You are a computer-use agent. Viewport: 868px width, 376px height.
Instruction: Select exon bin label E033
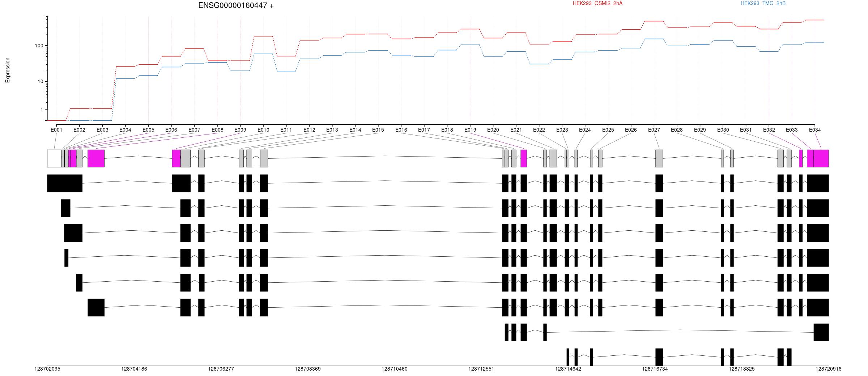tap(792, 130)
